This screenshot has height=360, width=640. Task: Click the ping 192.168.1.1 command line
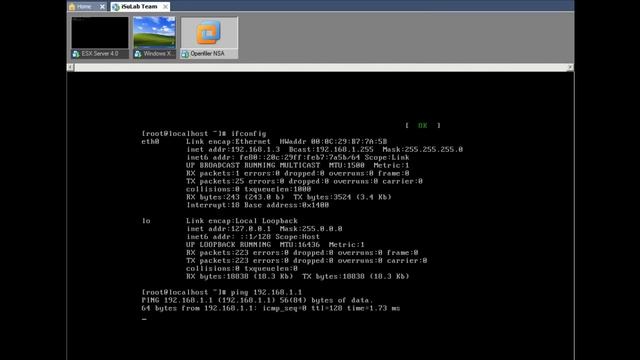coord(222,292)
